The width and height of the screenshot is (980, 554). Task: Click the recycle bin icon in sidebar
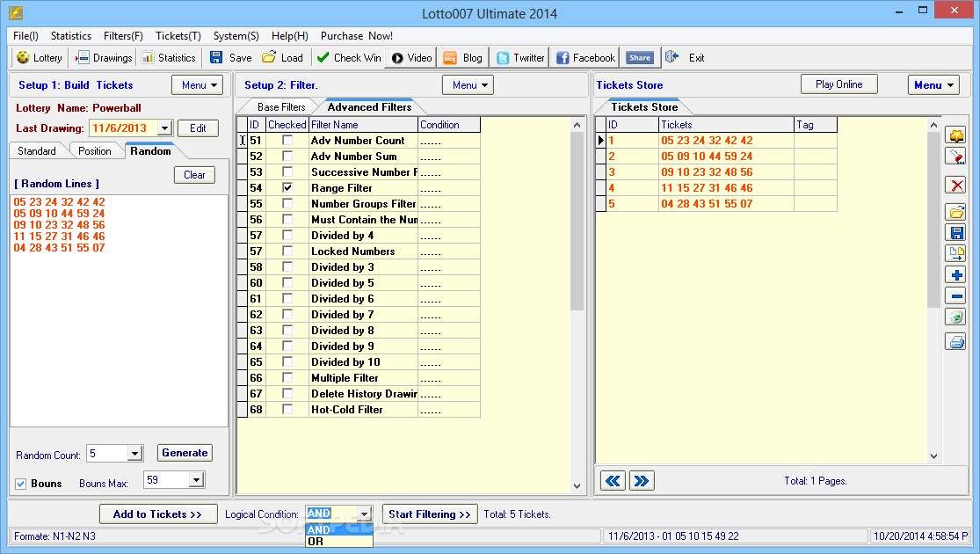955,317
